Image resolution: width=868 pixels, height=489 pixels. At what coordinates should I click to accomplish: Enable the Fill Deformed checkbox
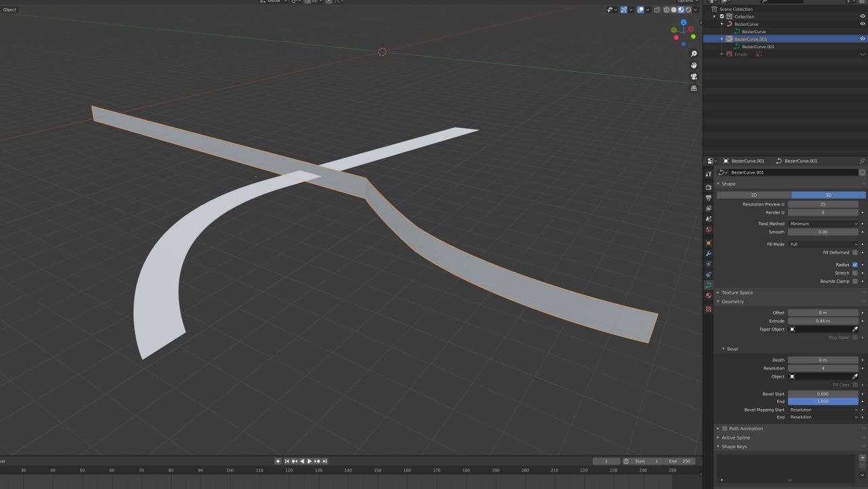(854, 252)
